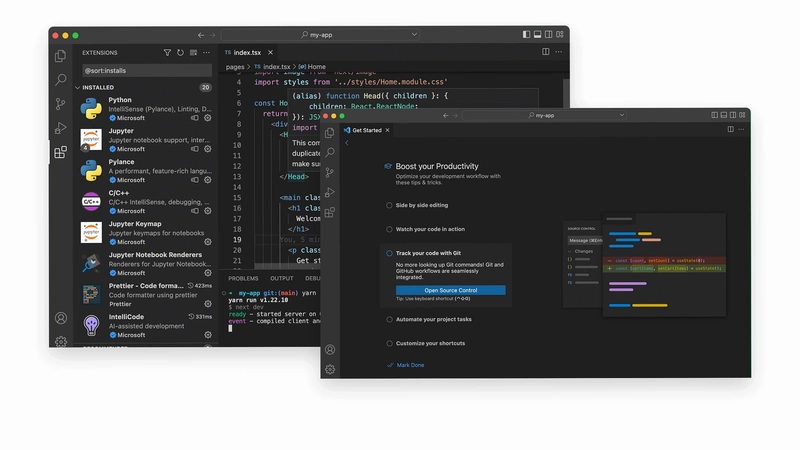Select the Get Started tab

[366, 130]
